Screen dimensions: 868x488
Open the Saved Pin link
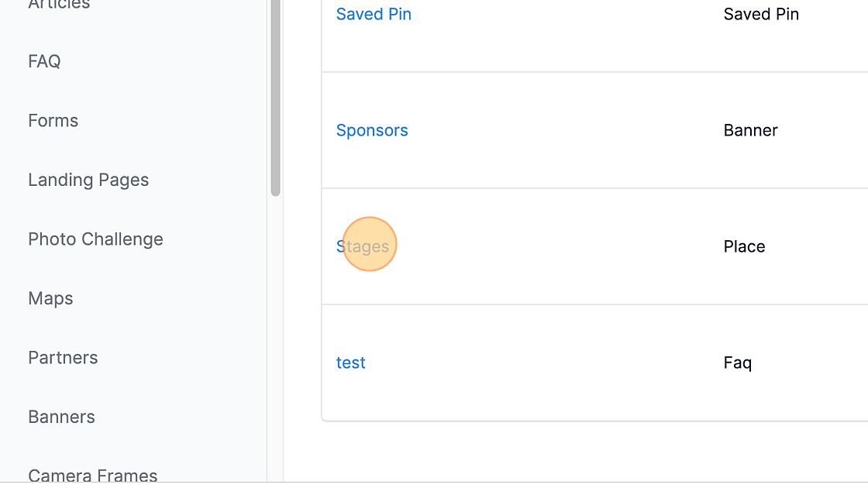374,14
